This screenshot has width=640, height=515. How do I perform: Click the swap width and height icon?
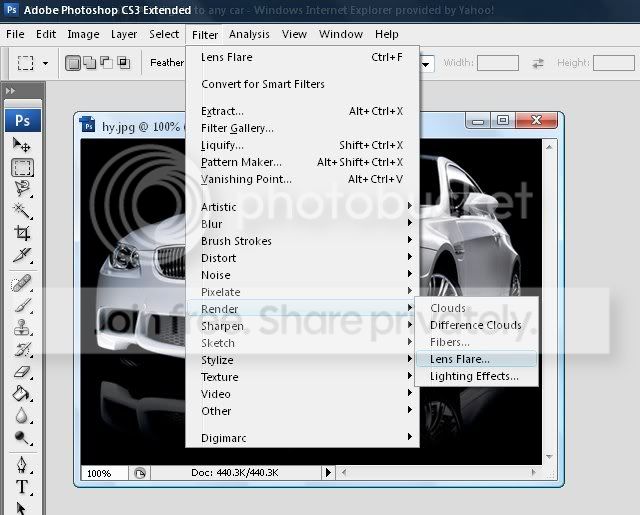(538, 63)
